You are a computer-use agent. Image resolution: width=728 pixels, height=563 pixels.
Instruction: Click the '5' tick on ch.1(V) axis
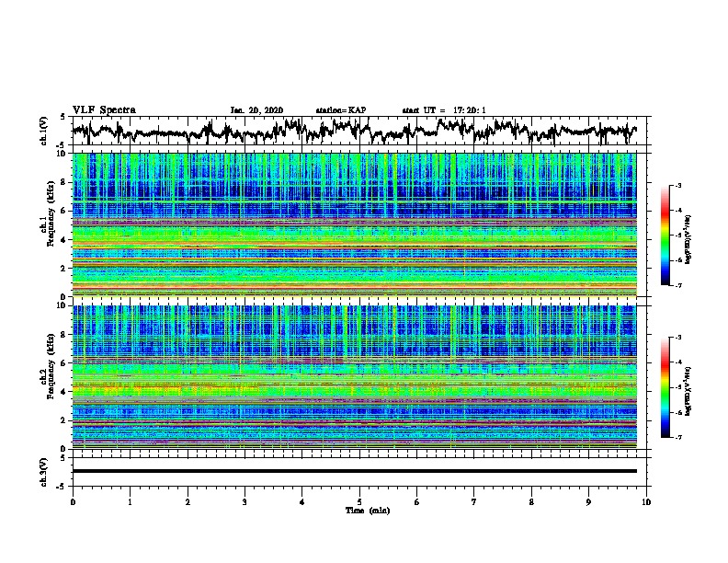pos(63,117)
